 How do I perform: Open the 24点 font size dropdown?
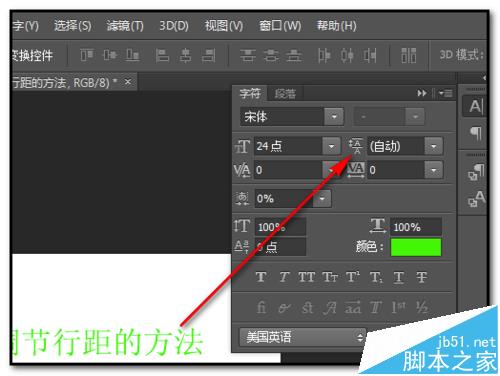pos(331,146)
